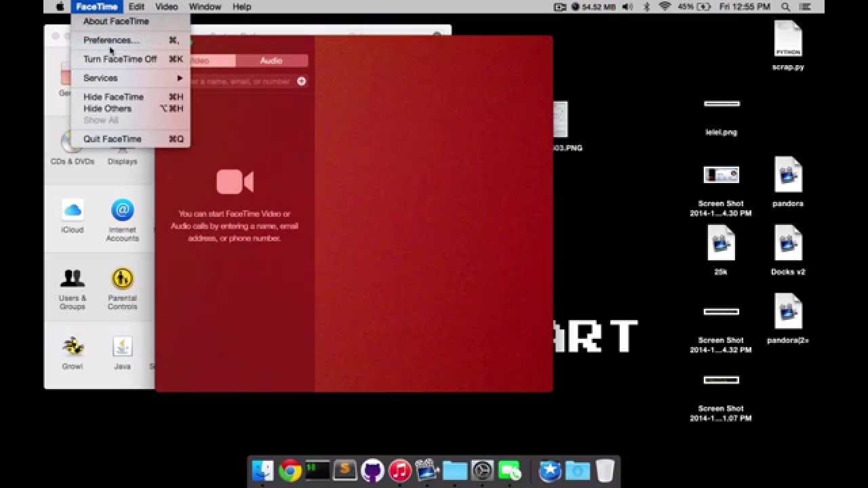The image size is (868, 488).
Task: Expand the Services submenu
Action: tap(130, 78)
